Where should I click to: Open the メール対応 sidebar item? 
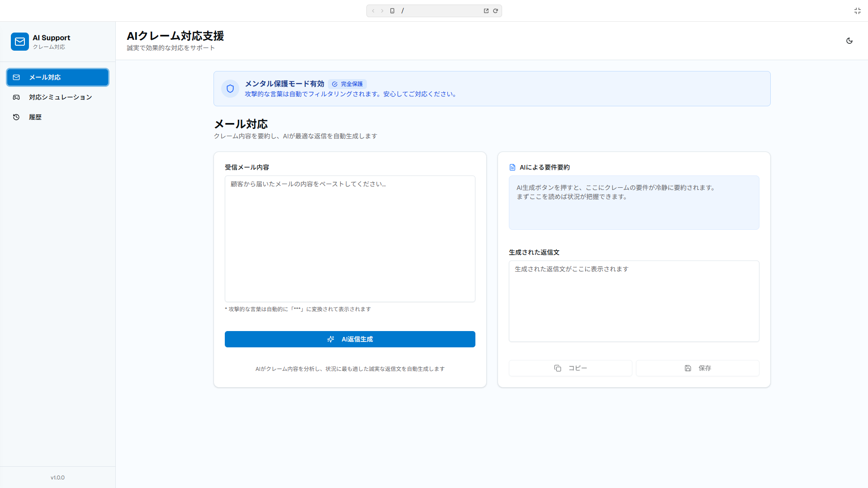pyautogui.click(x=58, y=77)
